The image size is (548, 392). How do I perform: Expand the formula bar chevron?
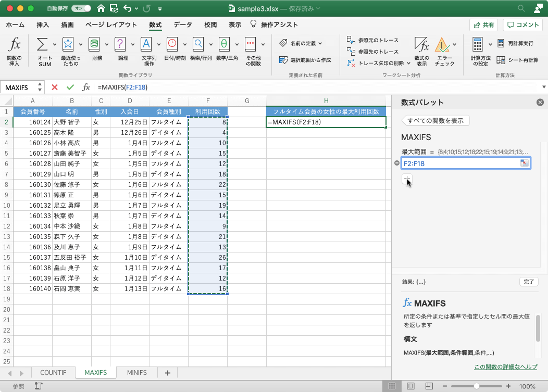[544, 87]
